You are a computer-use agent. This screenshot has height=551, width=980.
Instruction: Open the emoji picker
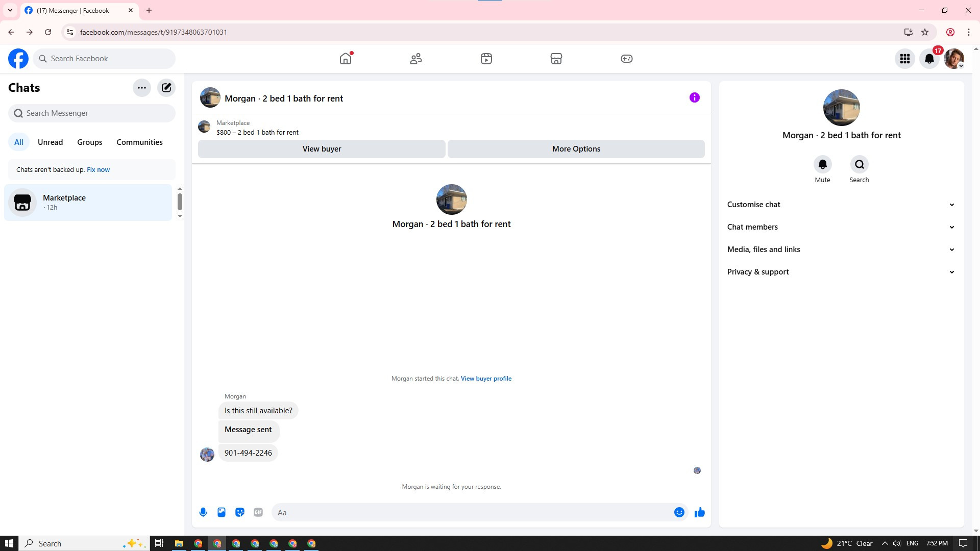(x=679, y=512)
